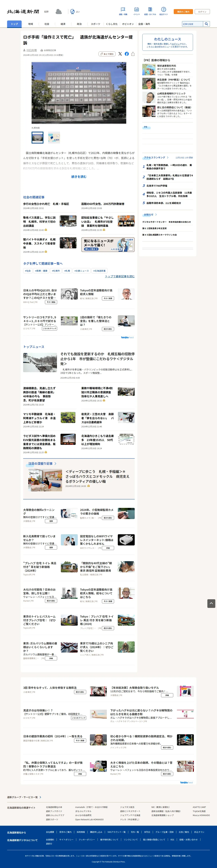
Task: Click the generic share icon beside Facebook
Action: 133,54
